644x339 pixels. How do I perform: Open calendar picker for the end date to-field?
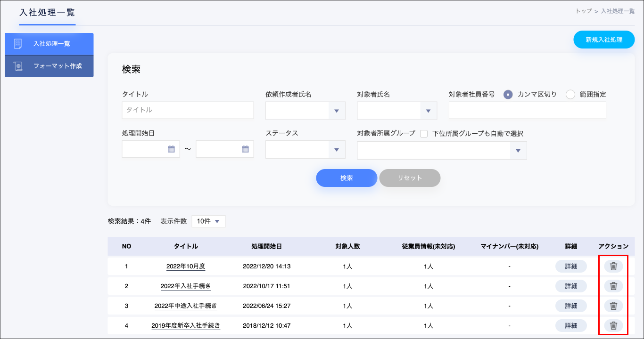pos(245,149)
